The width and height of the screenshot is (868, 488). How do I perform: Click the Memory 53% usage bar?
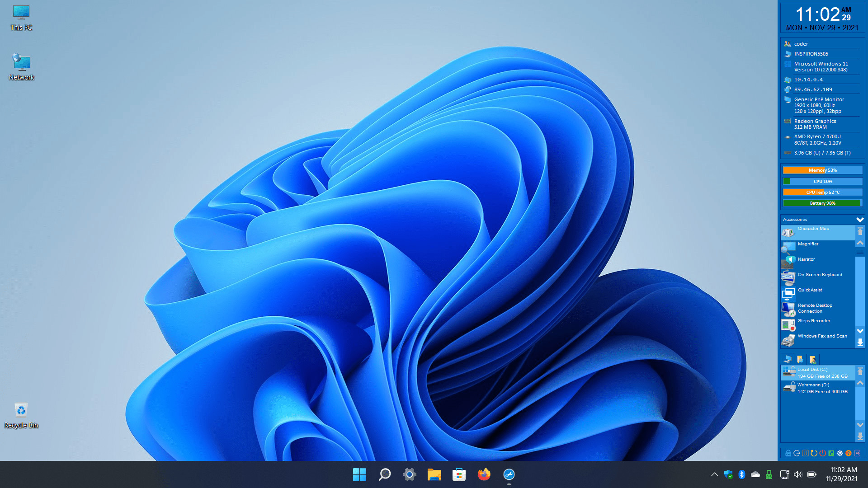tap(822, 170)
